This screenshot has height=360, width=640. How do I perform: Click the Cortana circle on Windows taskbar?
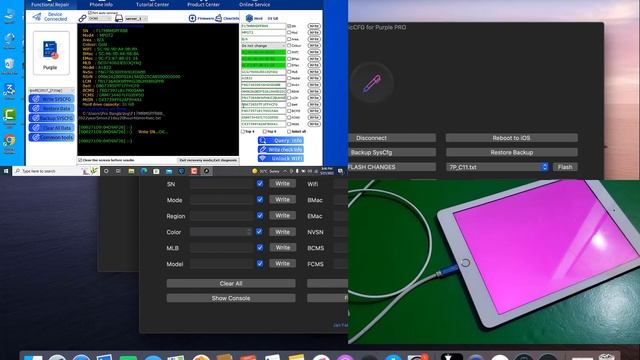(x=106, y=171)
